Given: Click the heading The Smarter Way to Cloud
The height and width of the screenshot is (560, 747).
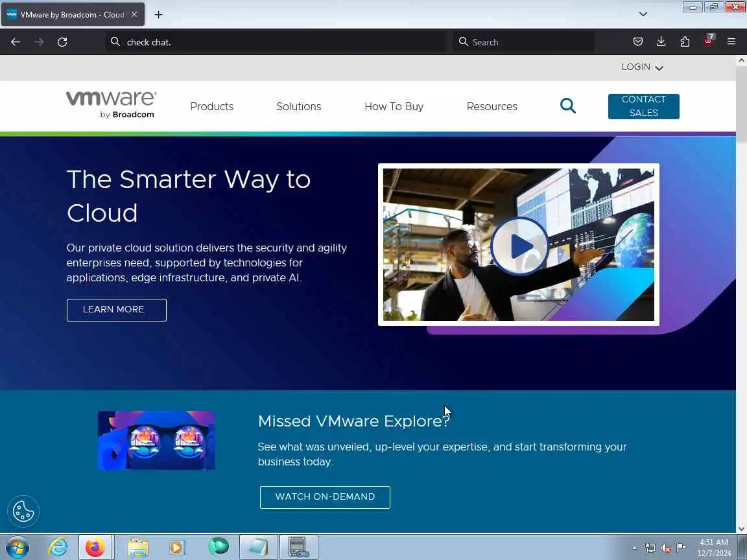Looking at the screenshot, I should tap(189, 196).
